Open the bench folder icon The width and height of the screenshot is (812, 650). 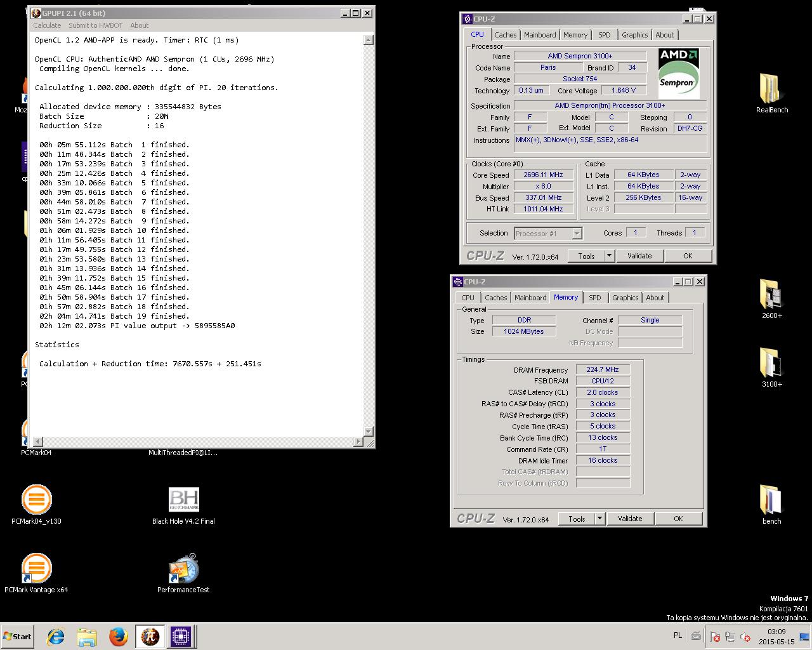(771, 504)
